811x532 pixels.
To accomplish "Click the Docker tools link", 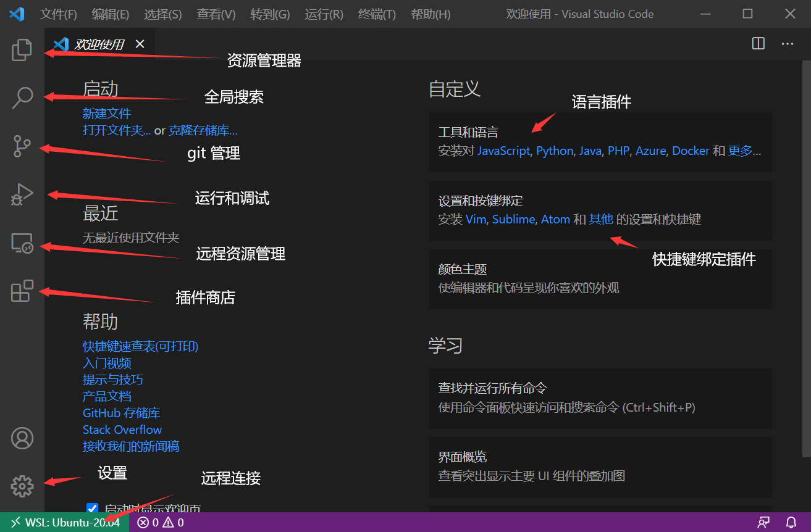I will [691, 151].
